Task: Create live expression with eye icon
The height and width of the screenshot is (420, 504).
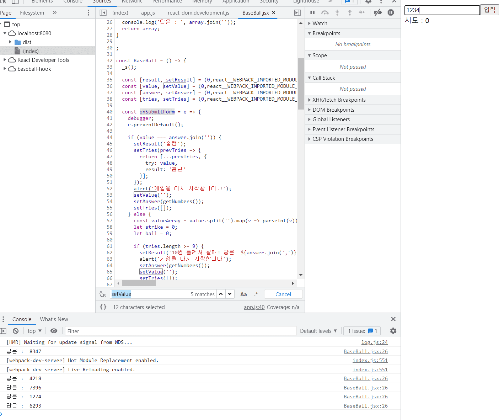Action: click(54, 331)
